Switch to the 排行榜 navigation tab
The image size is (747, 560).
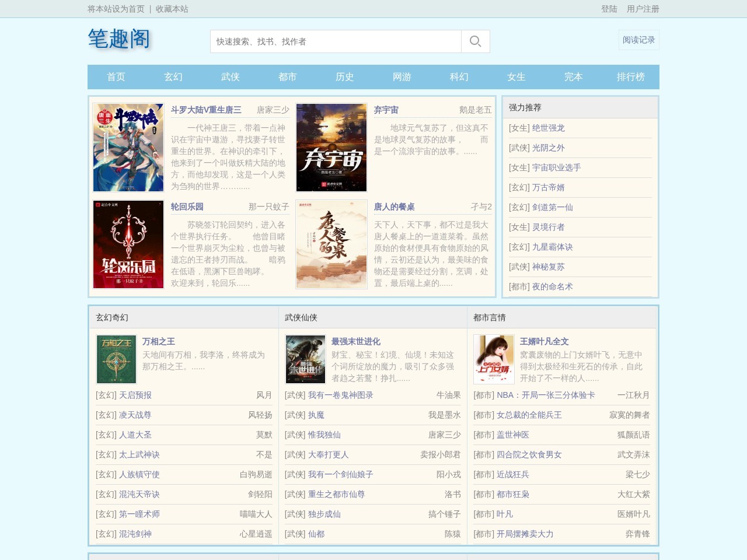tap(631, 77)
